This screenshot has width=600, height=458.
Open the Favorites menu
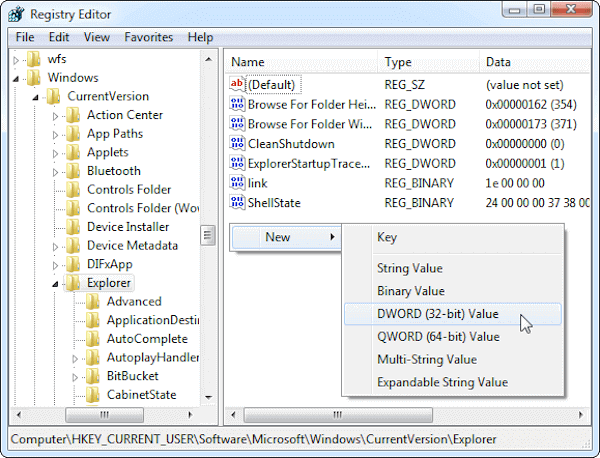coord(148,37)
